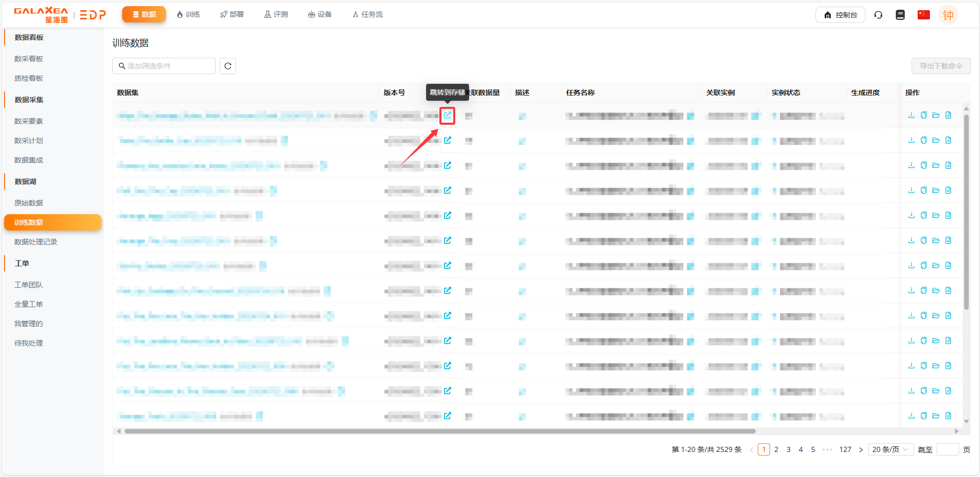Image resolution: width=980 pixels, height=477 pixels.
Task: Open the user avatar labeled 钟
Action: point(948,15)
